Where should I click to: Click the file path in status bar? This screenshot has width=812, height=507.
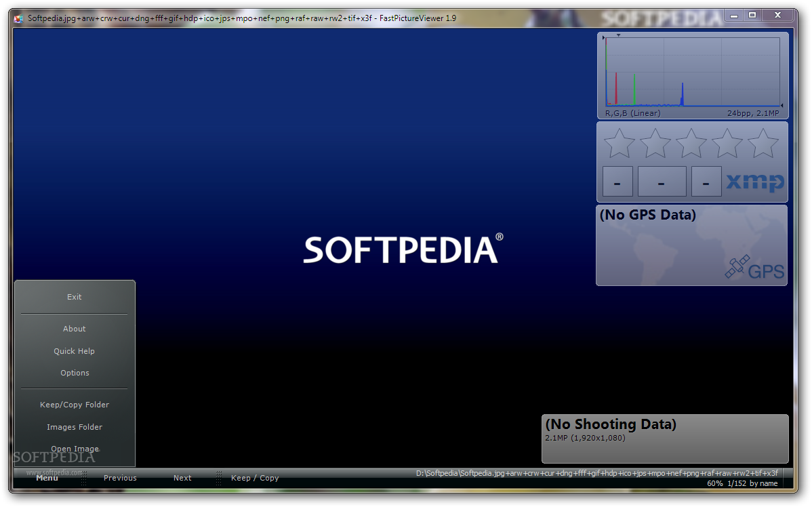597,473
